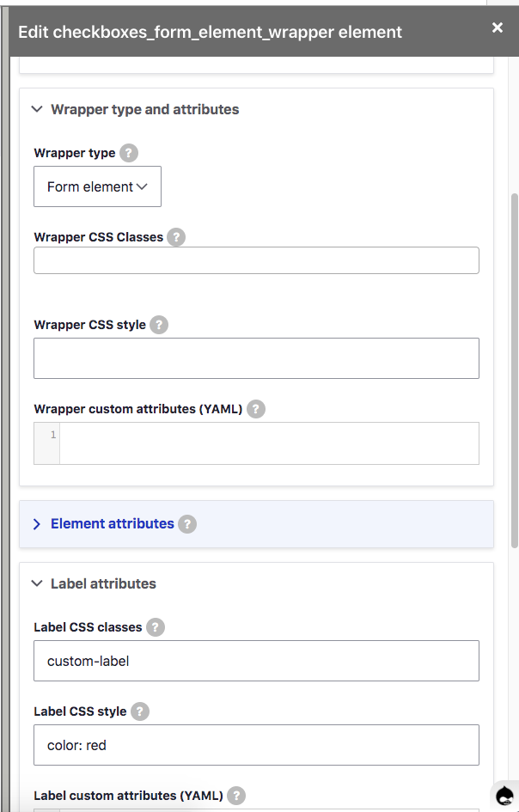Close the Edit element dialog
Viewport: 519px width, 812px height.
tap(498, 27)
